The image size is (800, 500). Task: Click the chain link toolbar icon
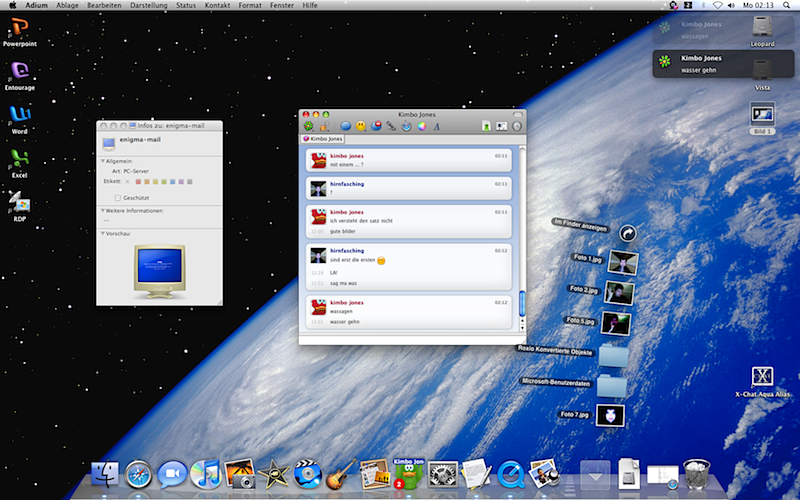(x=391, y=126)
